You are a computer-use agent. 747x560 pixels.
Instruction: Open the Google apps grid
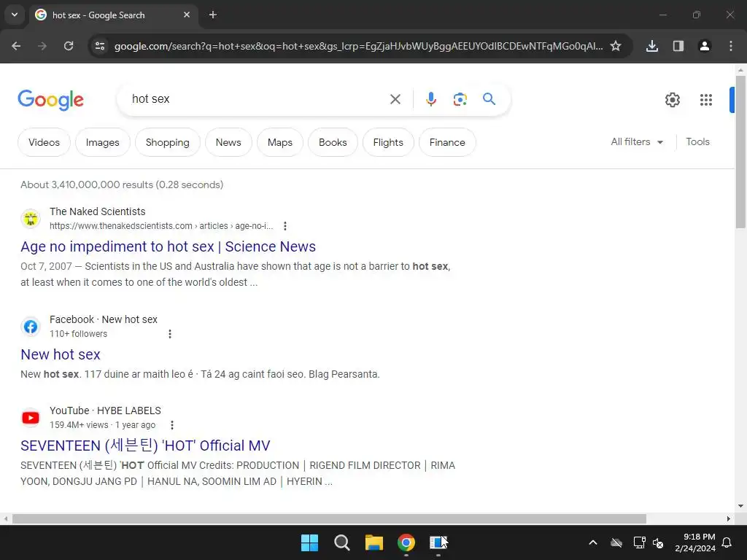(705, 99)
